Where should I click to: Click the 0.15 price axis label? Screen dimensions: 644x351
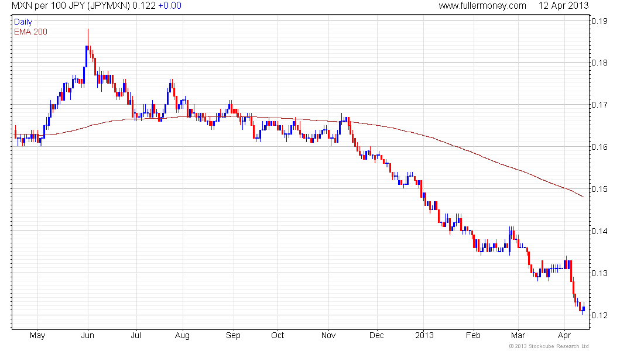tap(600, 190)
